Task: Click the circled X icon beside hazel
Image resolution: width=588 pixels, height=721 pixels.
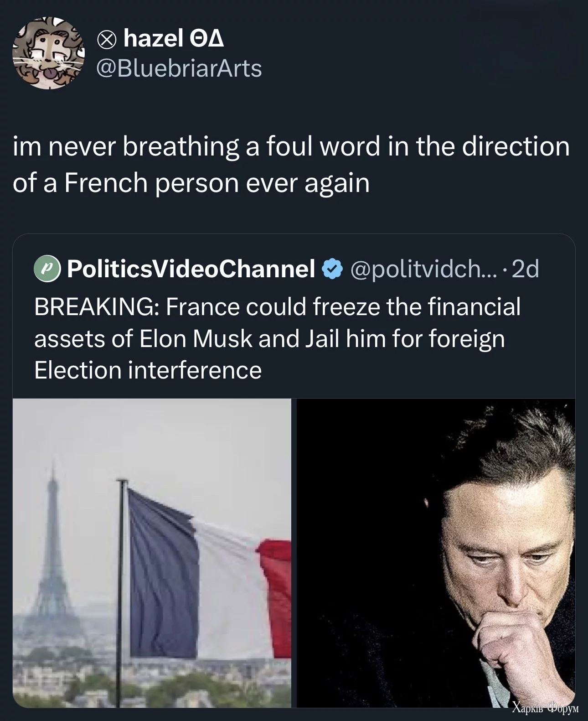Action: (x=106, y=41)
